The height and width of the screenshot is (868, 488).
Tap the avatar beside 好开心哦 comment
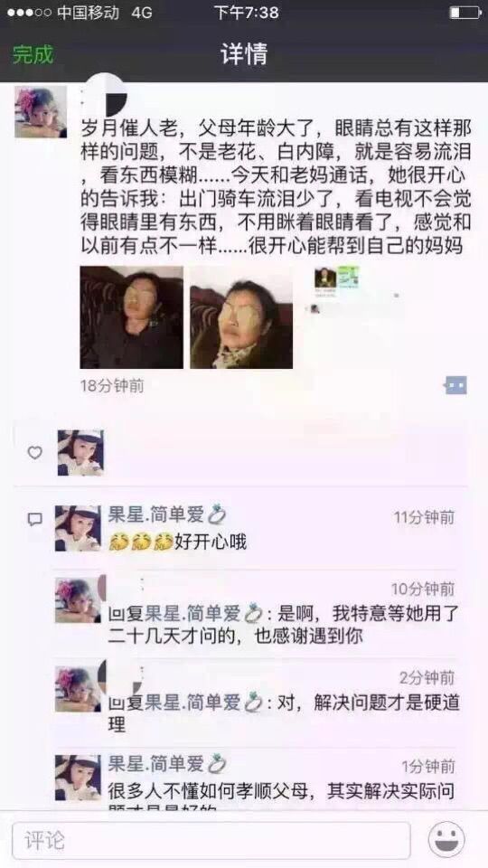point(78,528)
